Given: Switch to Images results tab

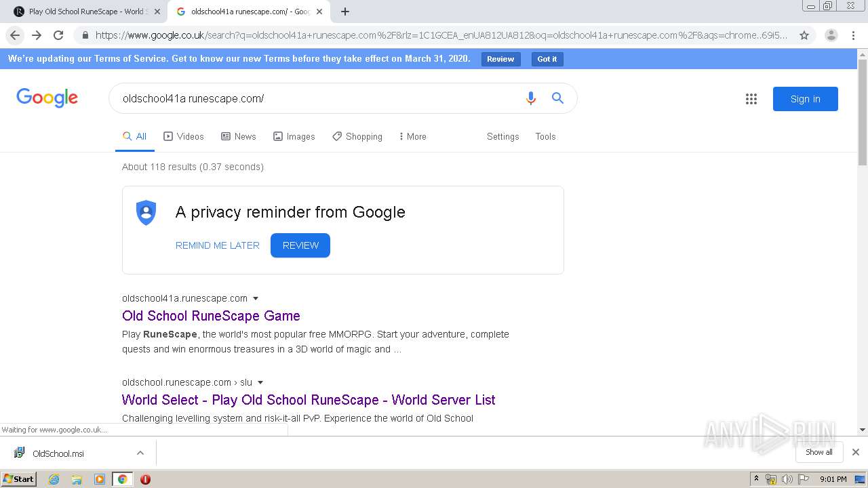Looking at the screenshot, I should tap(294, 136).
